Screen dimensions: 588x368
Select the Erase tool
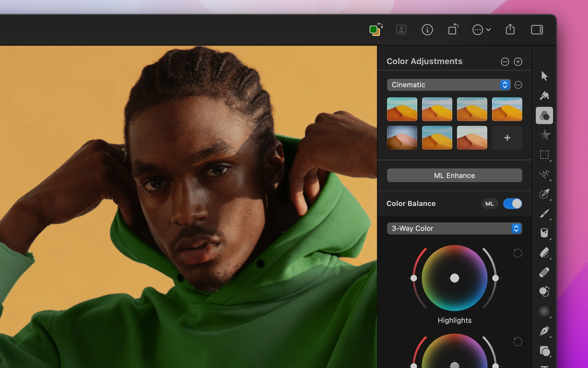pos(544,253)
